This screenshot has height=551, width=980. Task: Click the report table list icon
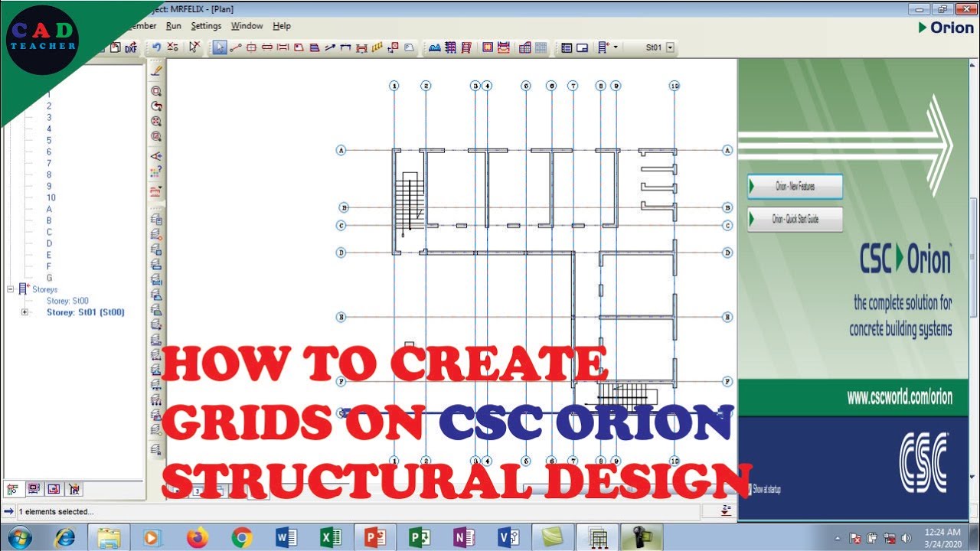point(566,47)
